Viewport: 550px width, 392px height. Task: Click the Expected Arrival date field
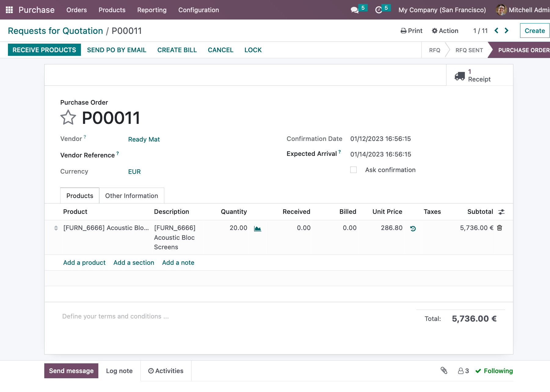[381, 154]
